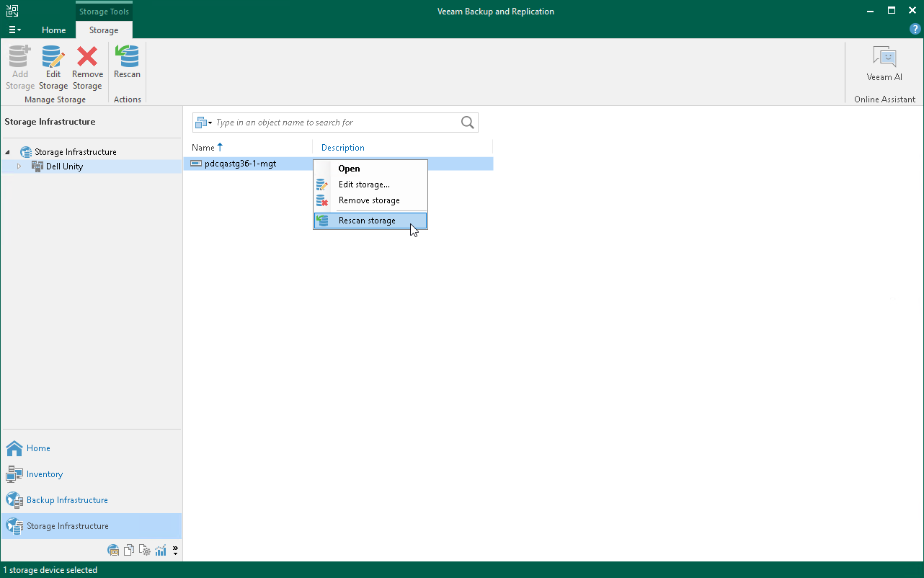The image size is (924, 578).
Task: Open the Tape Infrastructure view icon
Action: (x=113, y=551)
